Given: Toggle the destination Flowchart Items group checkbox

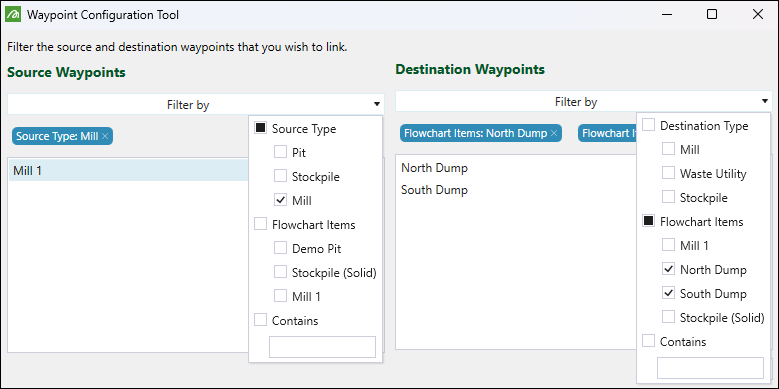Looking at the screenshot, I should 648,221.
